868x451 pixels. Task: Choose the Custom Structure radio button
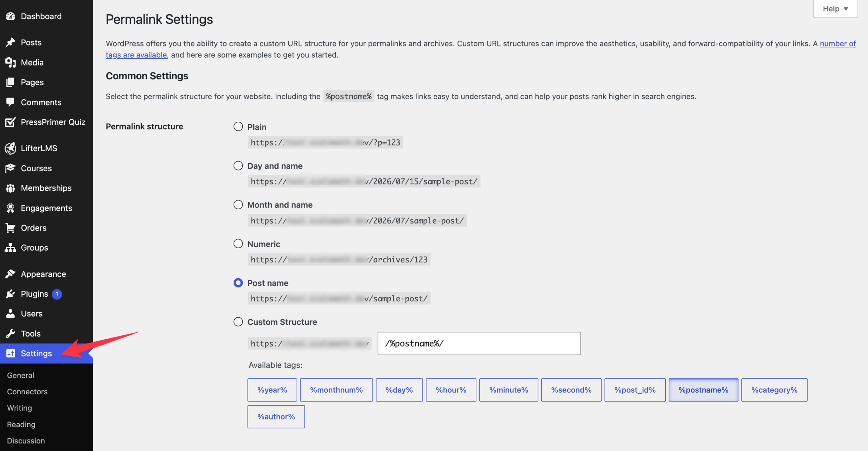(x=238, y=322)
